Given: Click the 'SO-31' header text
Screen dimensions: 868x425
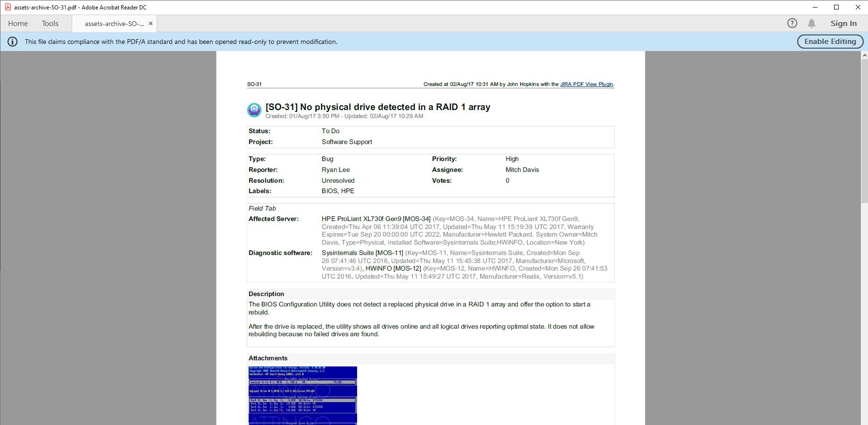Looking at the screenshot, I should coord(254,84).
